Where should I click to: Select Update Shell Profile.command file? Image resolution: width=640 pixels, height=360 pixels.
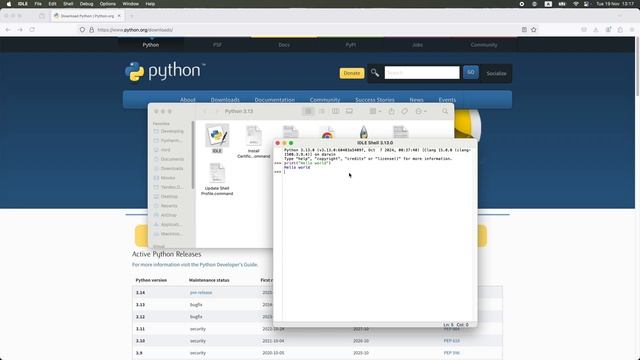coord(217,179)
